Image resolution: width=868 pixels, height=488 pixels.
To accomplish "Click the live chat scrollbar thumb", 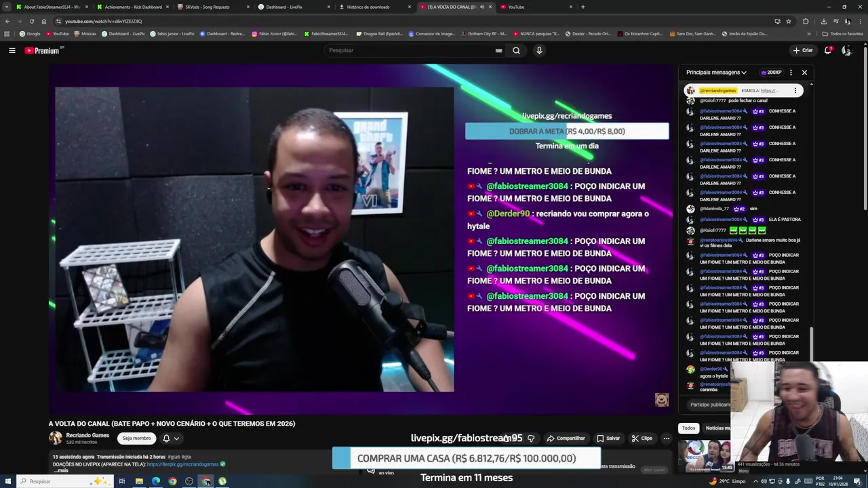I will pyautogui.click(x=811, y=345).
